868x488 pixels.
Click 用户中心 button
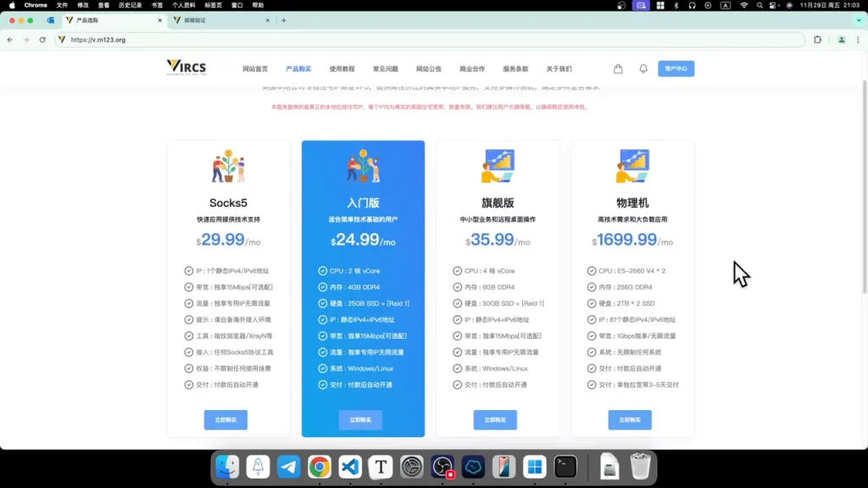click(676, 69)
